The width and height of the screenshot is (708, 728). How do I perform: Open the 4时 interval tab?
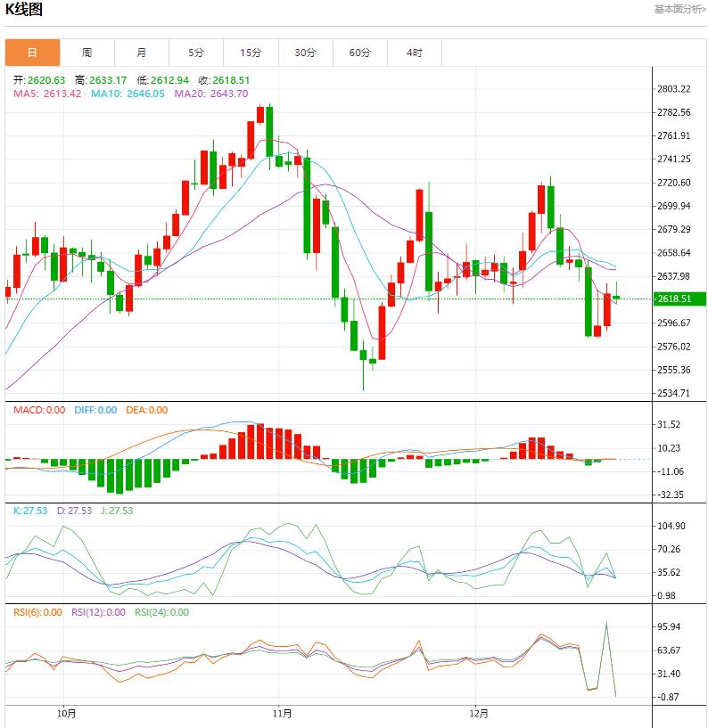415,53
